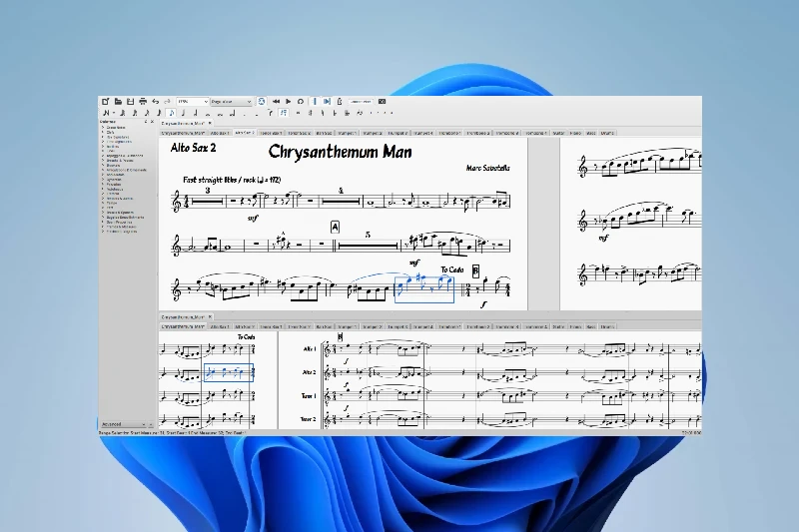Select the full score tab in upper tab row

click(183, 132)
